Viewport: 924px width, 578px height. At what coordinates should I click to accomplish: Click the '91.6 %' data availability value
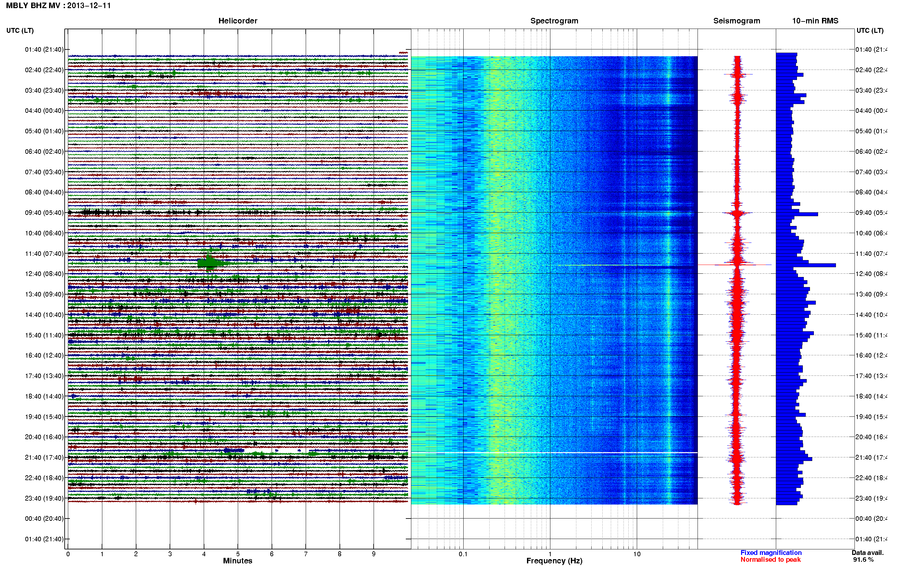coord(863,560)
